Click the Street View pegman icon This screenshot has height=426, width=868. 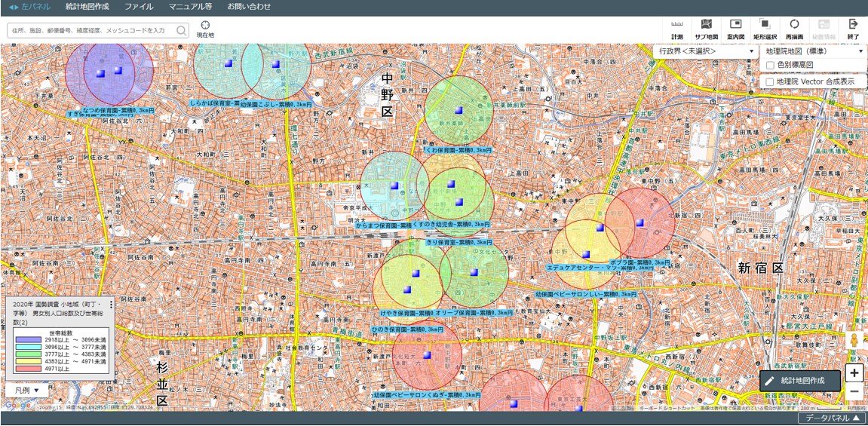854,340
